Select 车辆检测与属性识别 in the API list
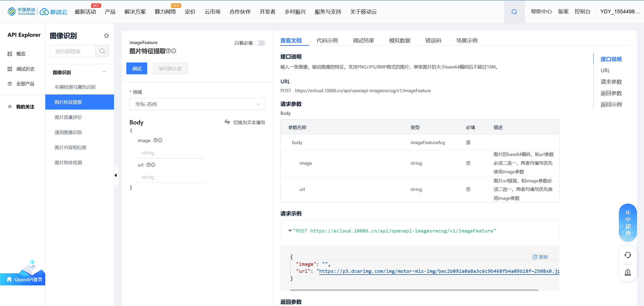 tap(80, 87)
